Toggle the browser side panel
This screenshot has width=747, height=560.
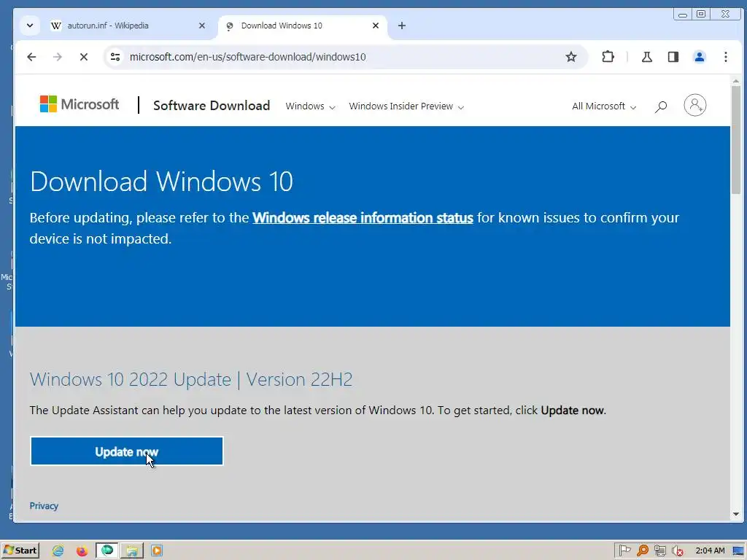coord(673,57)
